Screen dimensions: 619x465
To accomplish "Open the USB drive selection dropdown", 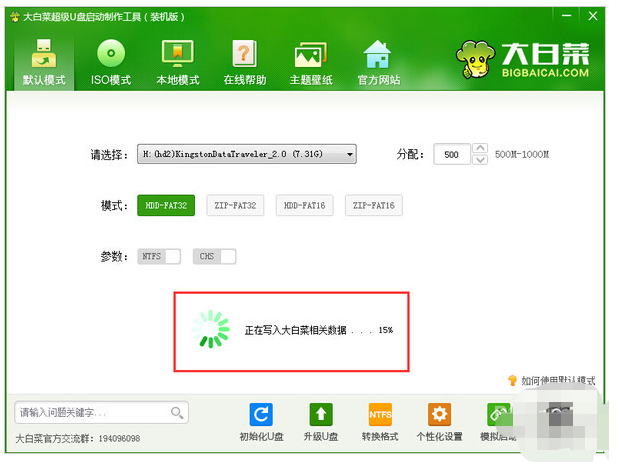I will coord(247,154).
